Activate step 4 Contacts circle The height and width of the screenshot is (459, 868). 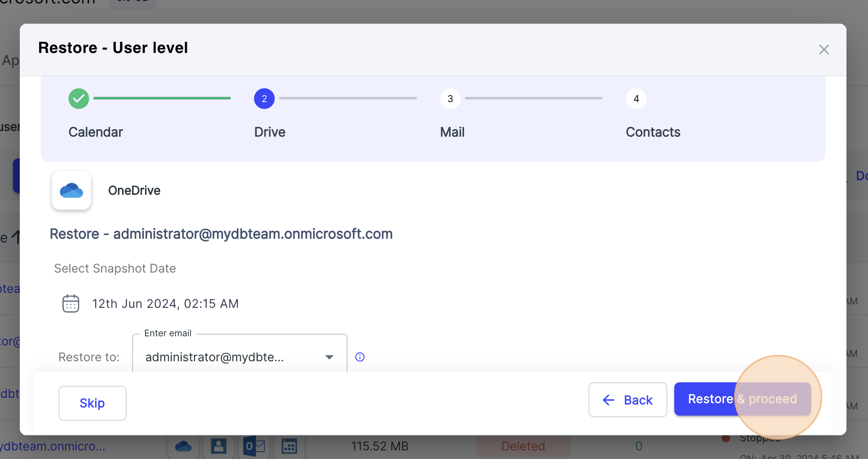636,99
